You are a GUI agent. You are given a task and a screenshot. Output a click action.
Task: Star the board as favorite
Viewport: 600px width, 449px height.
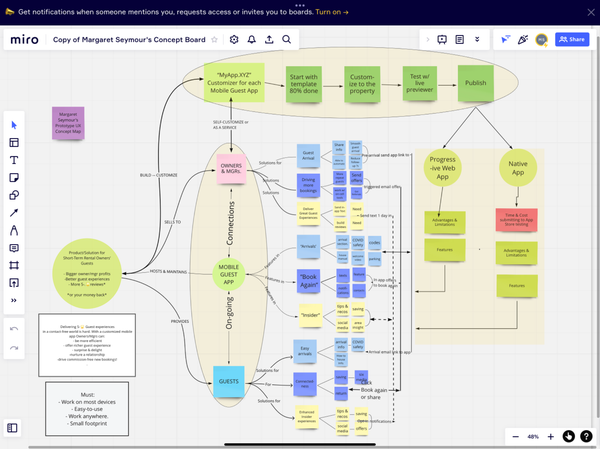(x=214, y=40)
